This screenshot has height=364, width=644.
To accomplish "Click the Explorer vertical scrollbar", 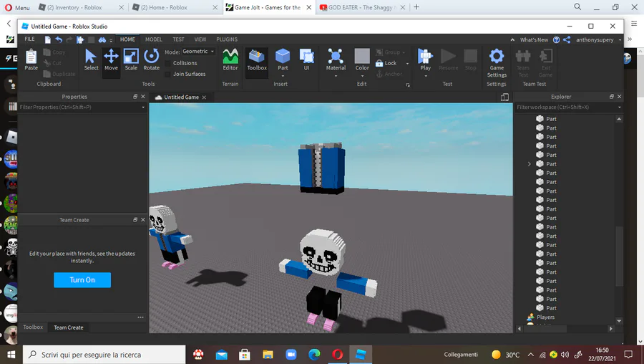I will 619,255.
